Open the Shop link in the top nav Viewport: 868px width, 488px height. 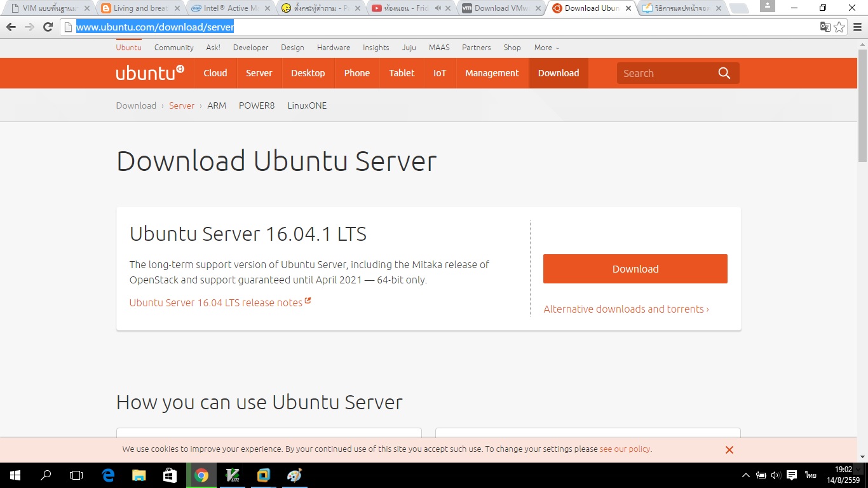pos(512,48)
